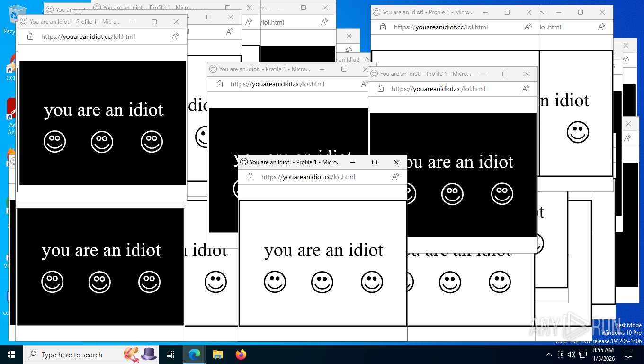Click smiley favicon in frontmost window title bar
644x364 pixels.
point(244,162)
